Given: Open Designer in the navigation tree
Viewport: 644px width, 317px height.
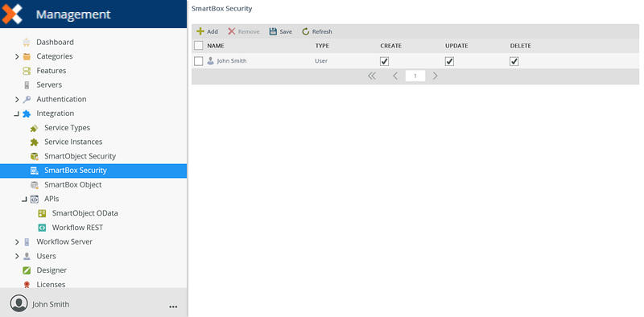Looking at the screenshot, I should point(52,270).
